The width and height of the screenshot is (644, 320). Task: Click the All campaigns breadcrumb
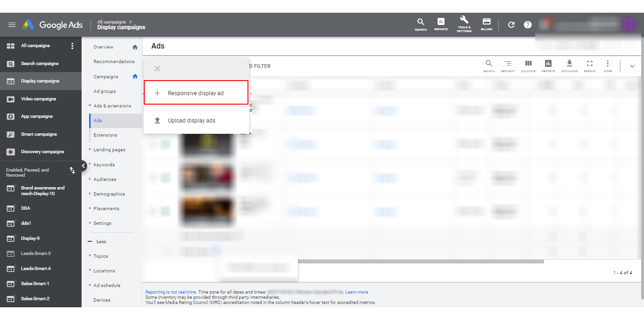pos(112,22)
